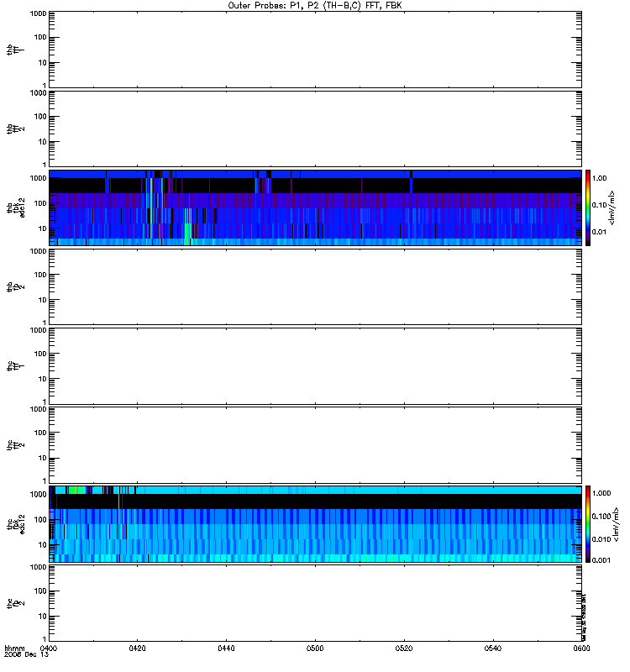The image size is (630, 672).
Task: Click the "0440" time tick label
Action: pos(226,648)
